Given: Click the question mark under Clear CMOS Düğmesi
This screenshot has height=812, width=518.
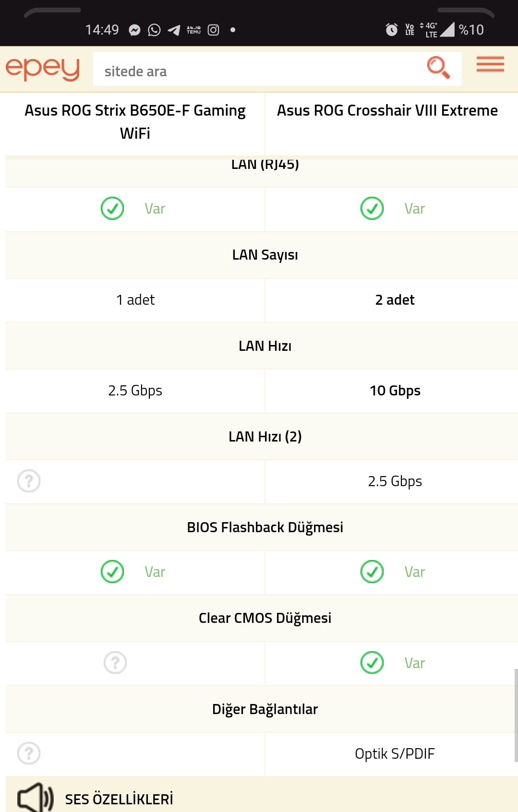Looking at the screenshot, I should (x=115, y=663).
